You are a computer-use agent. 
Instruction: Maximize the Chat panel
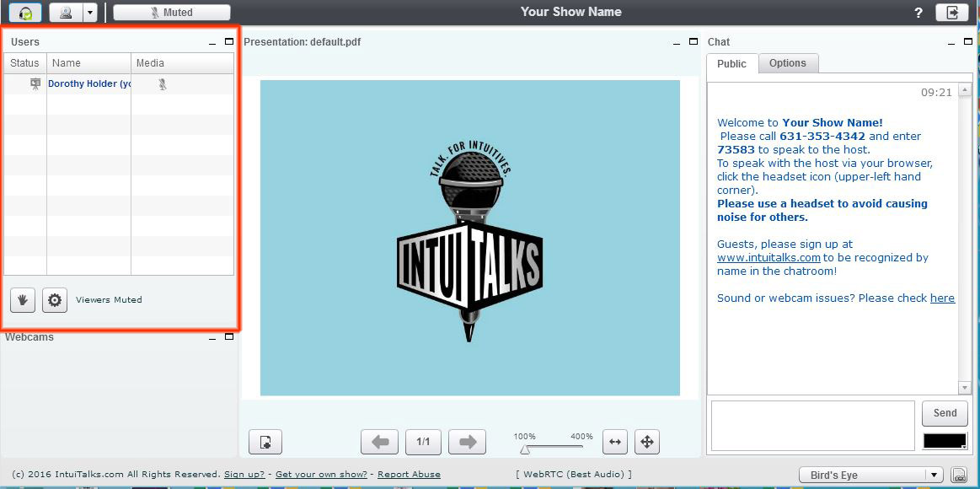pyautogui.click(x=967, y=42)
